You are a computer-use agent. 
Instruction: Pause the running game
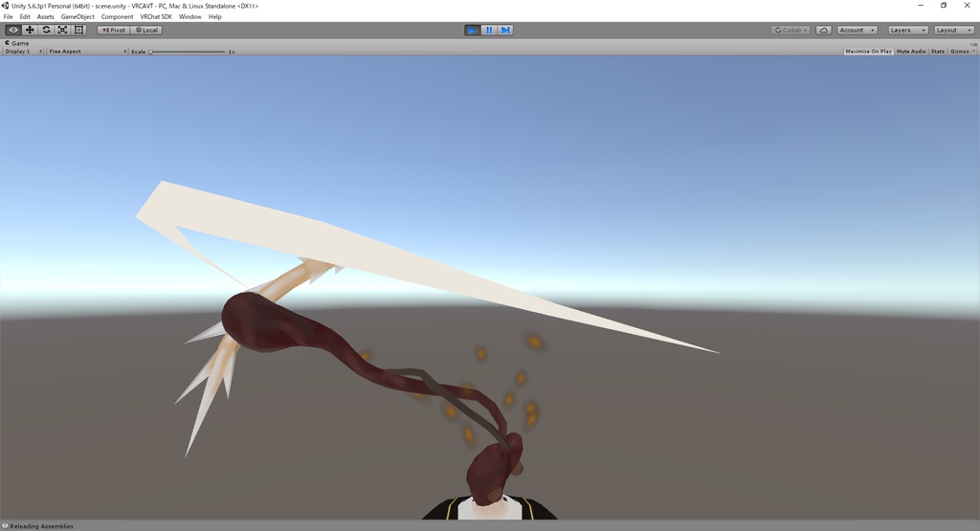(489, 30)
